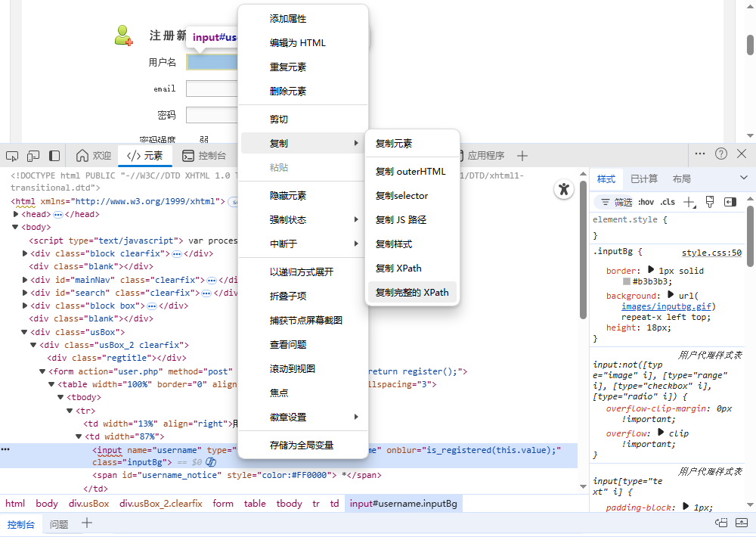Add a new DevTools tab plus icon
Image resolution: width=756 pixels, height=537 pixels.
click(x=522, y=156)
